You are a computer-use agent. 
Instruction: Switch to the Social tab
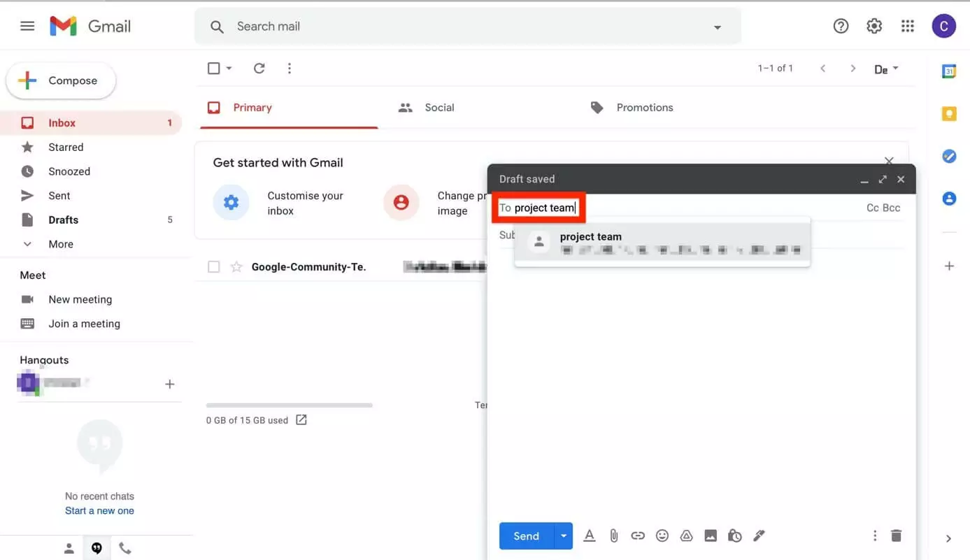click(x=439, y=108)
